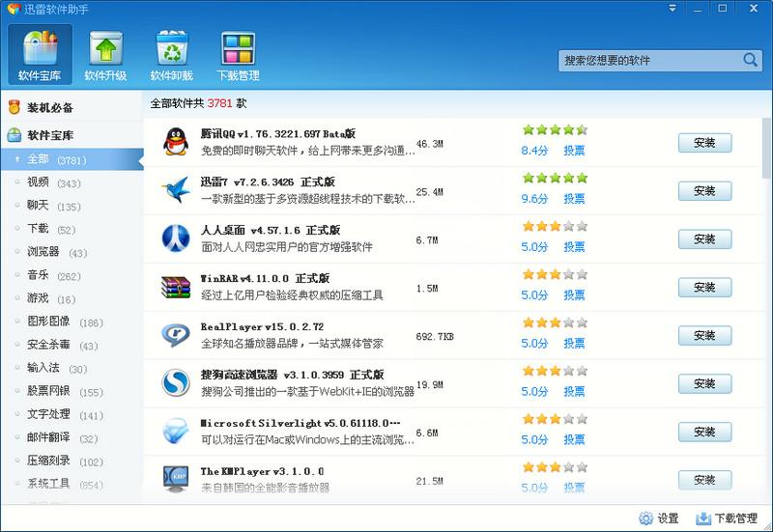Image resolution: width=773 pixels, height=532 pixels.
Task: Install WinRAR with the 安装 button
Action: point(704,287)
